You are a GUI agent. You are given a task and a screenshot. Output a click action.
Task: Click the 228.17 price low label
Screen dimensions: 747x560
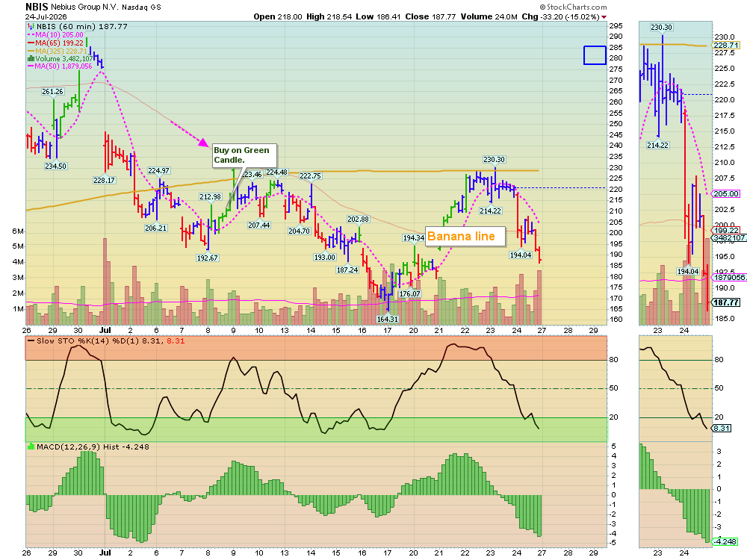point(104,181)
